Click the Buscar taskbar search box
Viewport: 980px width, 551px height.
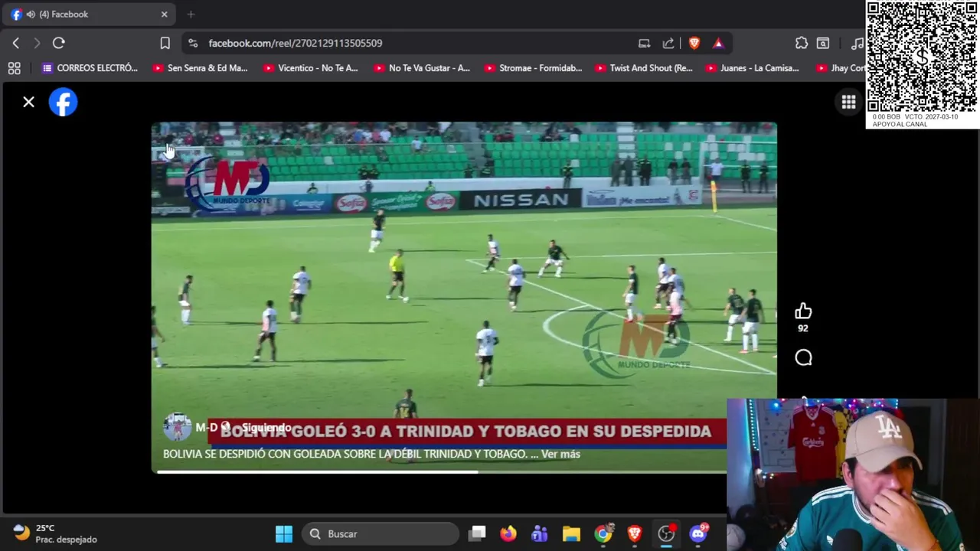(x=380, y=533)
